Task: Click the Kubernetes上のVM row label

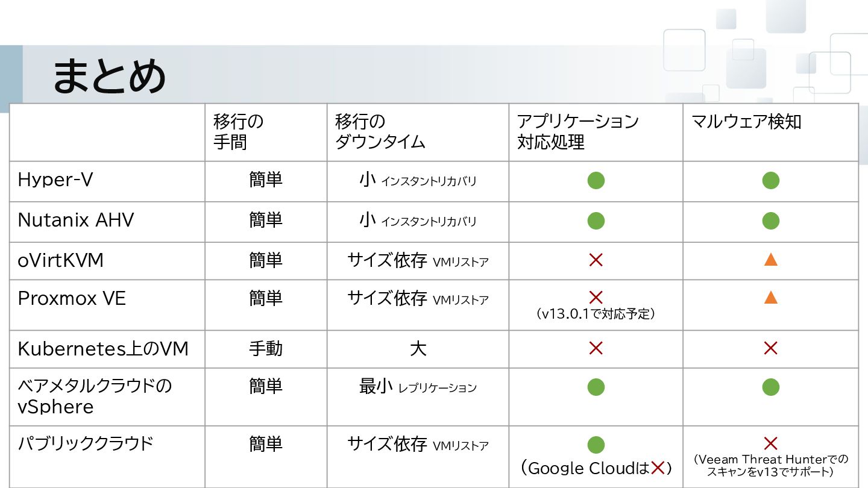Action: 103,348
